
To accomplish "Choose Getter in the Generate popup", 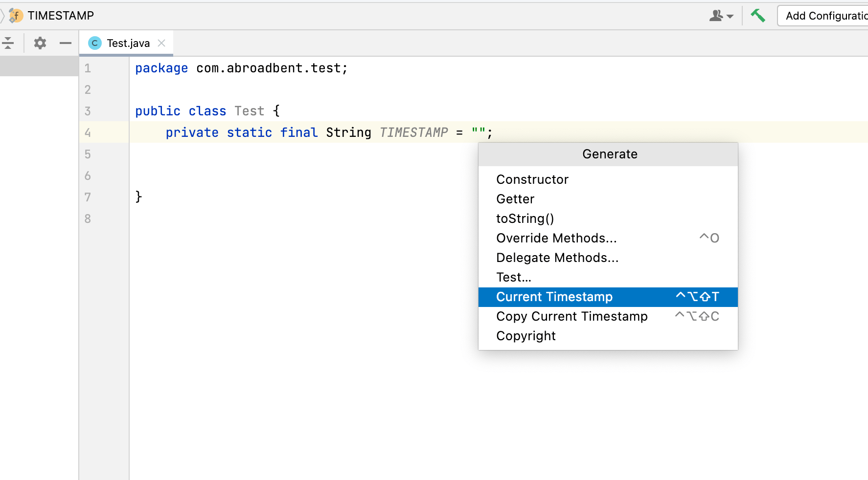I will [515, 199].
